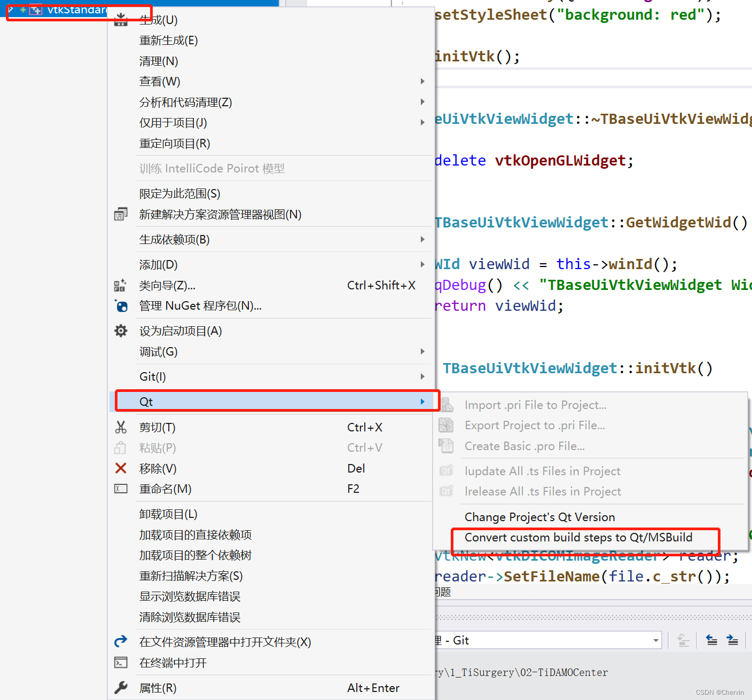The image size is (752, 700).
Task: Click the Alt+Enter shortcut text
Action: click(373, 688)
